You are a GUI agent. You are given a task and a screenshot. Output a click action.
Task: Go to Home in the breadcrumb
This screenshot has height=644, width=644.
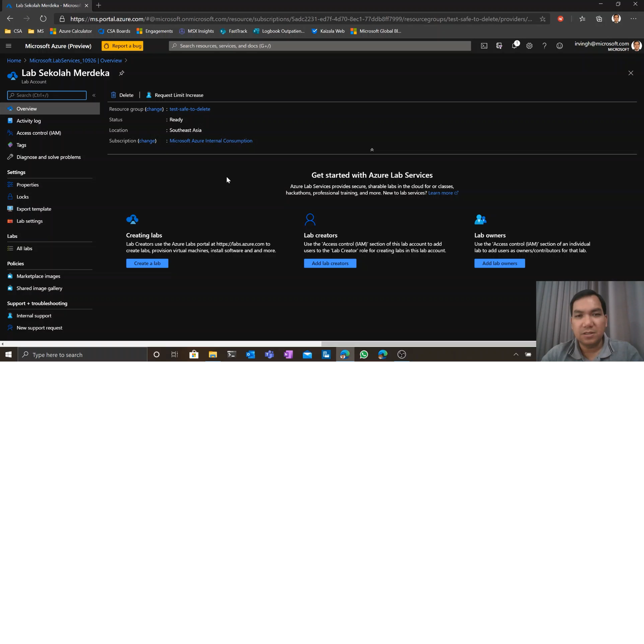pos(14,60)
